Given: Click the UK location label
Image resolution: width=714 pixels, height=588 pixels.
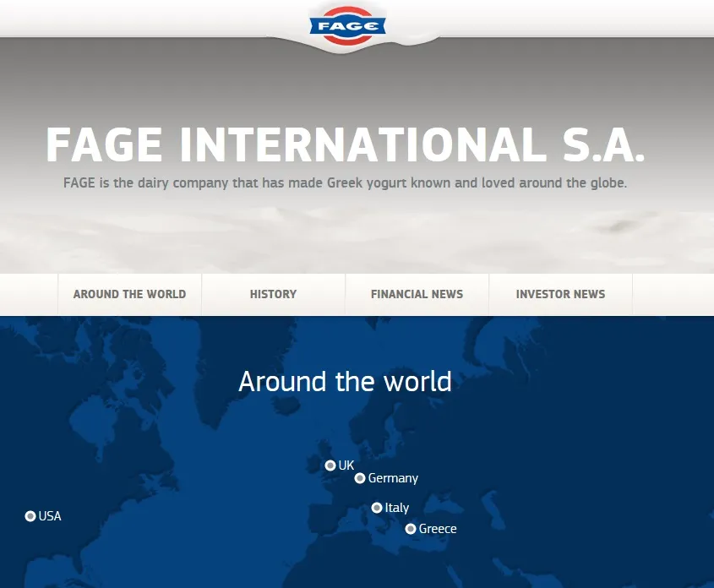Looking at the screenshot, I should click(346, 465).
